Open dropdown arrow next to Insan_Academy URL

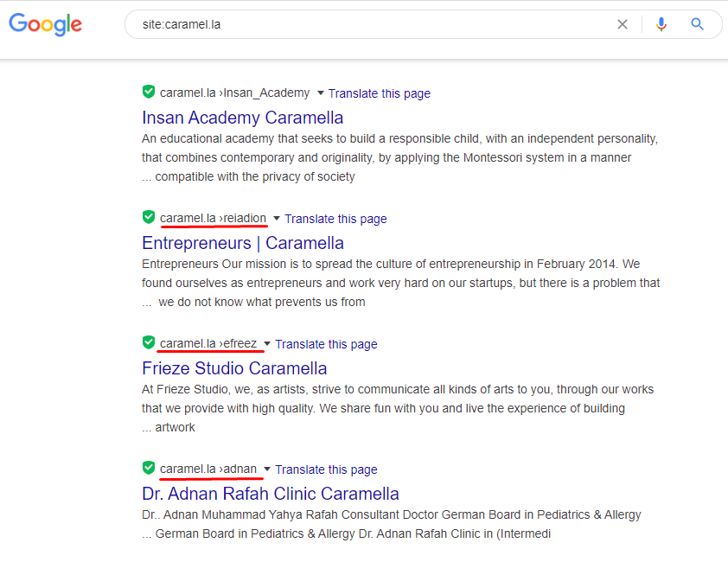[x=321, y=93]
